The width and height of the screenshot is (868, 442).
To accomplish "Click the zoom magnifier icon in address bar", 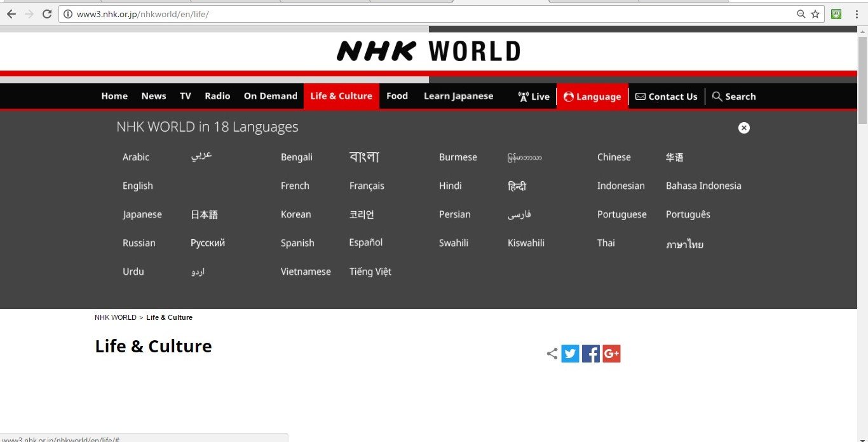I will [801, 14].
